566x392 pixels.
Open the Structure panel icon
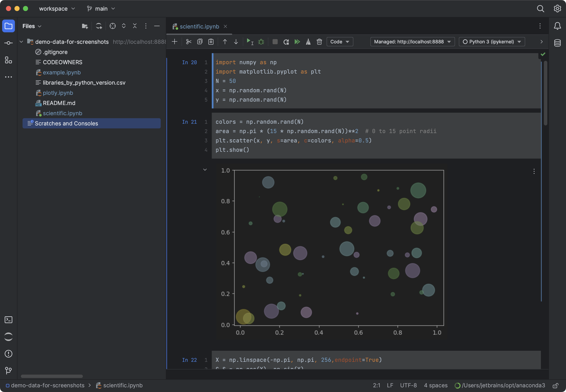pyautogui.click(x=8, y=60)
